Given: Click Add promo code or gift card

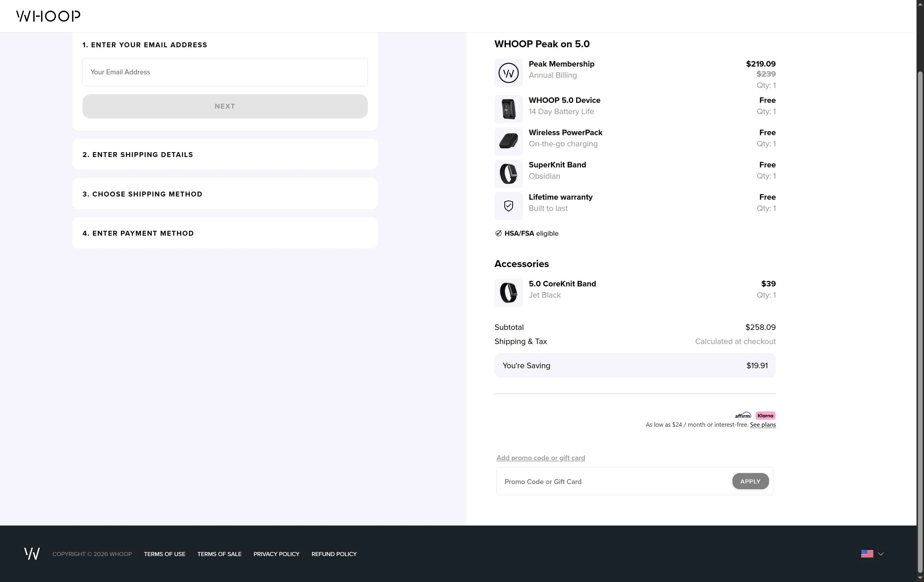Looking at the screenshot, I should tap(541, 458).
